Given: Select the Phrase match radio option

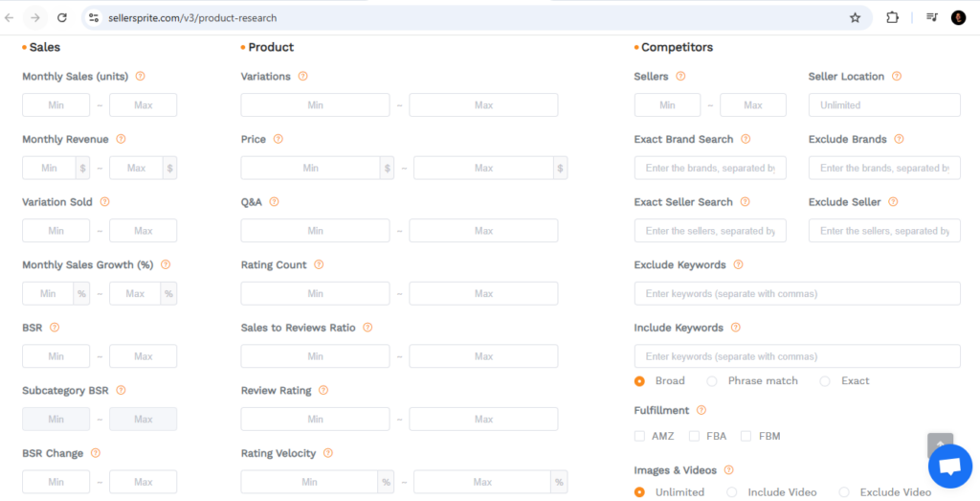Looking at the screenshot, I should 712,381.
